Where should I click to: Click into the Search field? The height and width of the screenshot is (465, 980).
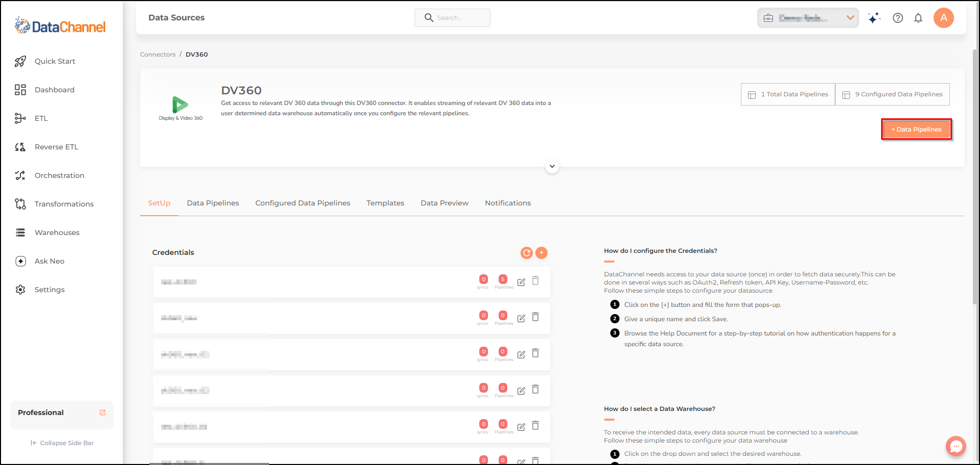[453, 18]
